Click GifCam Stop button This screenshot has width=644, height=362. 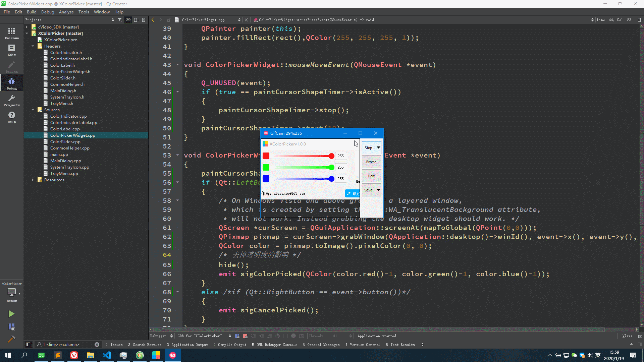coord(368,148)
